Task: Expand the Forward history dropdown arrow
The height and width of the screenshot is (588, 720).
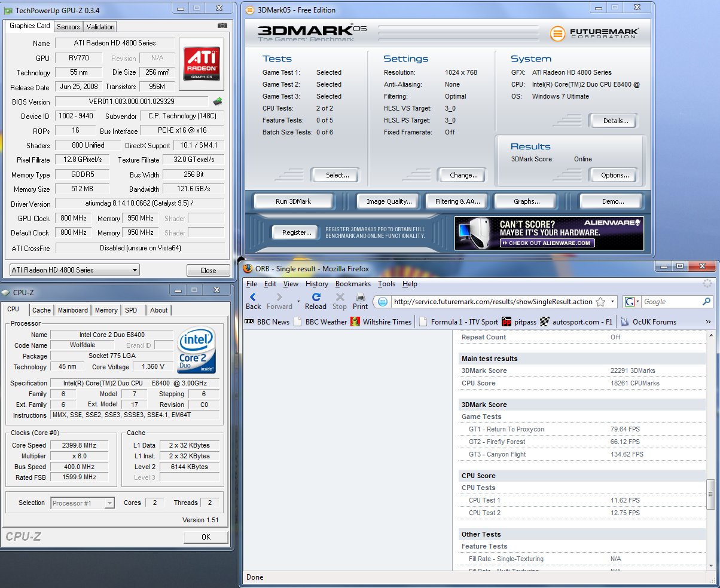Action: (298, 302)
